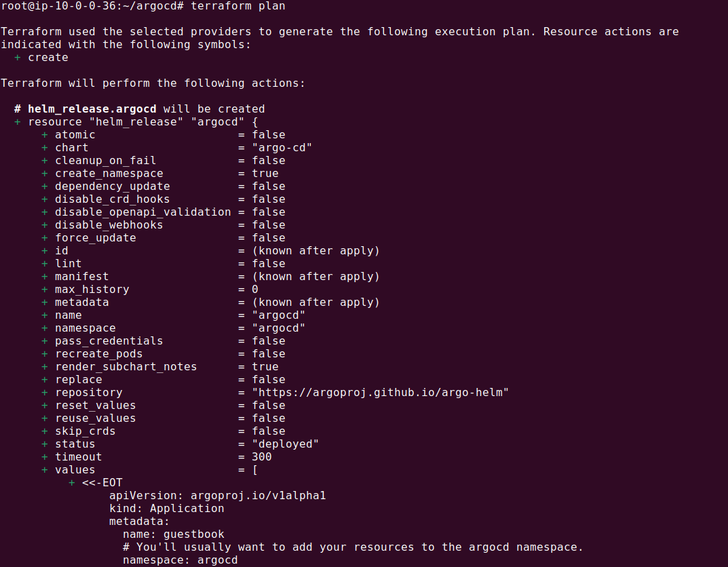Click the 'kind: Application' line
The width and height of the screenshot is (728, 567).
tap(166, 508)
